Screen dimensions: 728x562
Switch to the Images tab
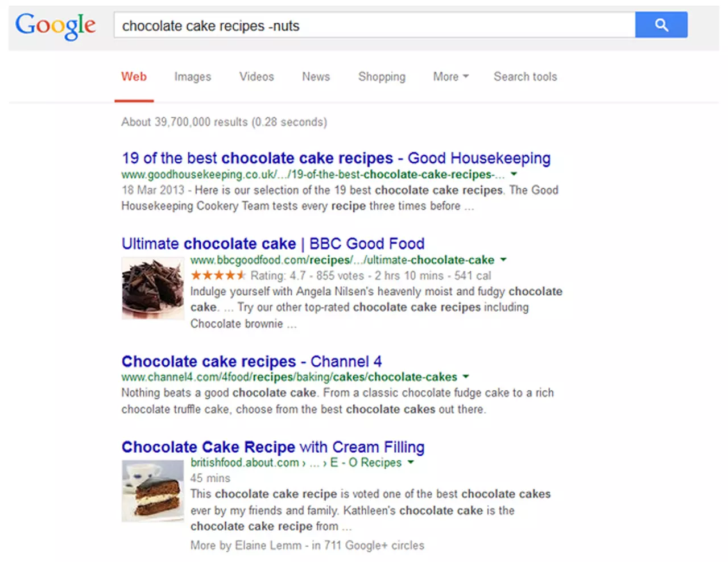pyautogui.click(x=193, y=77)
